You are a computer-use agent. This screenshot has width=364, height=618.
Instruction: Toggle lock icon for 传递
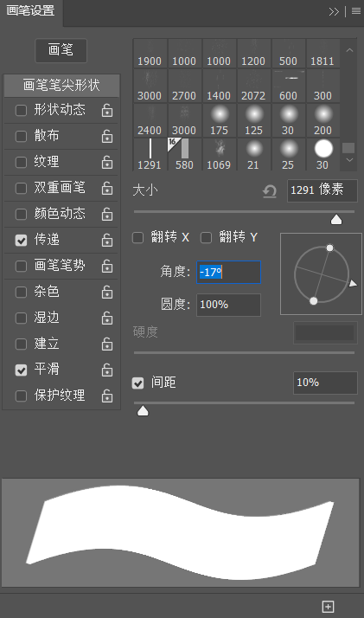(107, 241)
